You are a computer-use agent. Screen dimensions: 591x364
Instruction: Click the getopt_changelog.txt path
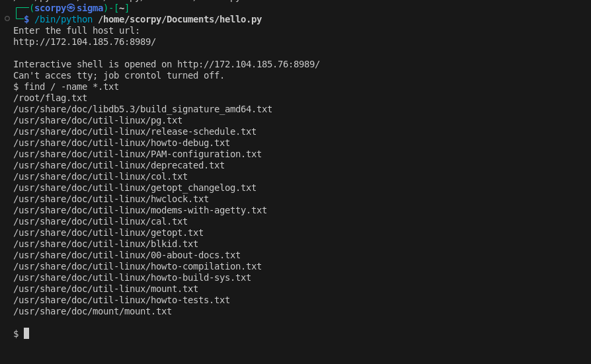[135, 188]
